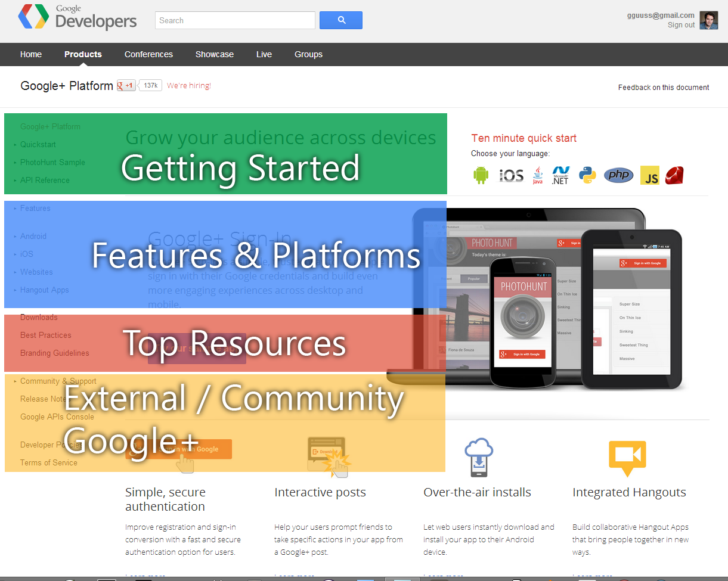Choose the Ruby gem icon

(674, 175)
